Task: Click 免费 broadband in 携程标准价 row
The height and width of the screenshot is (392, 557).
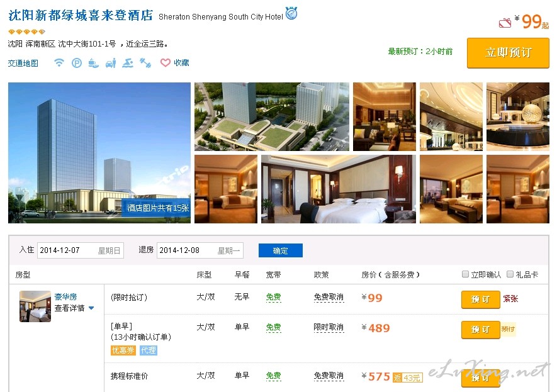Action: click(274, 376)
